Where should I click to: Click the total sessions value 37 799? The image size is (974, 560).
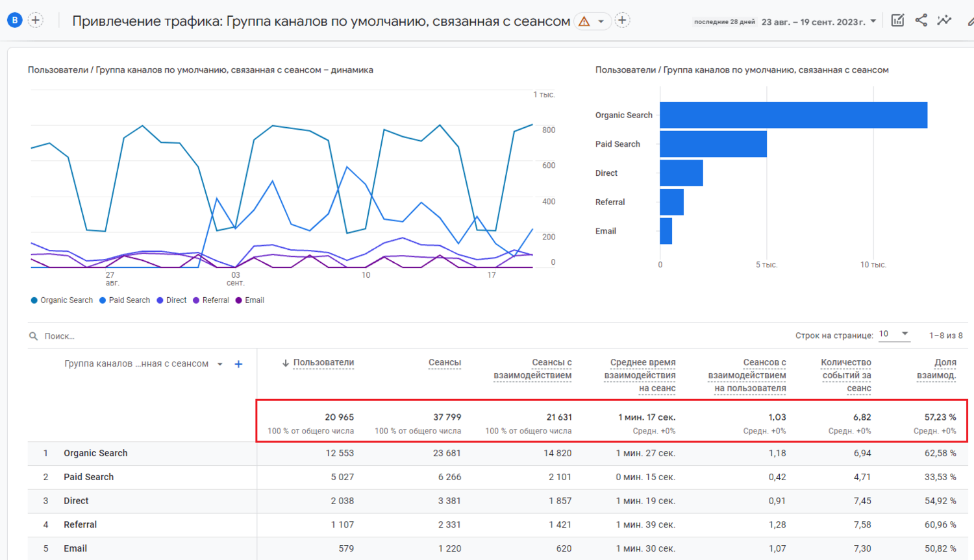point(447,417)
